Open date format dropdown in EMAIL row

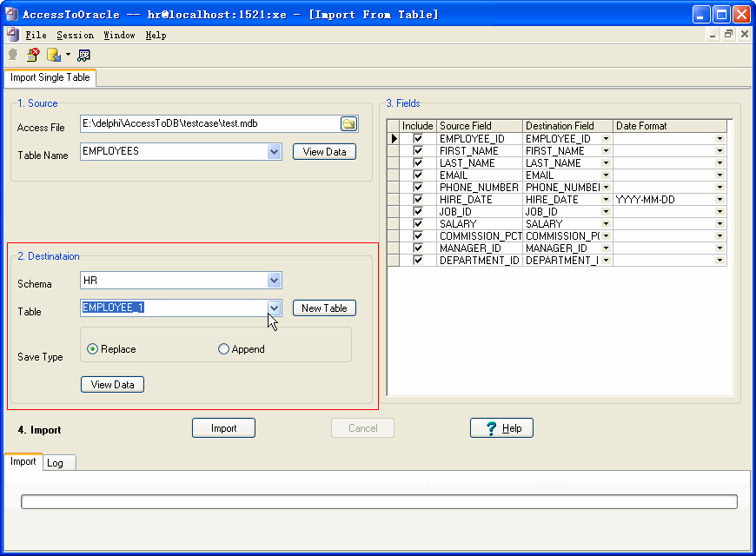tap(720, 175)
